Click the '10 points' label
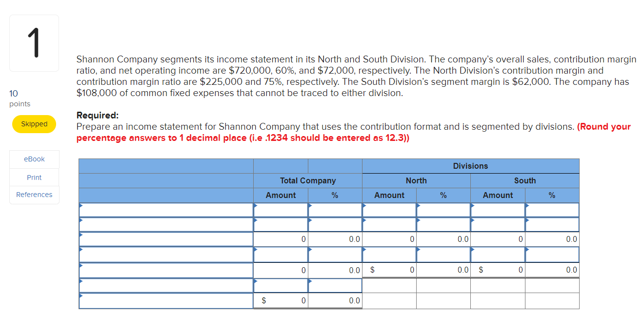 point(20,99)
